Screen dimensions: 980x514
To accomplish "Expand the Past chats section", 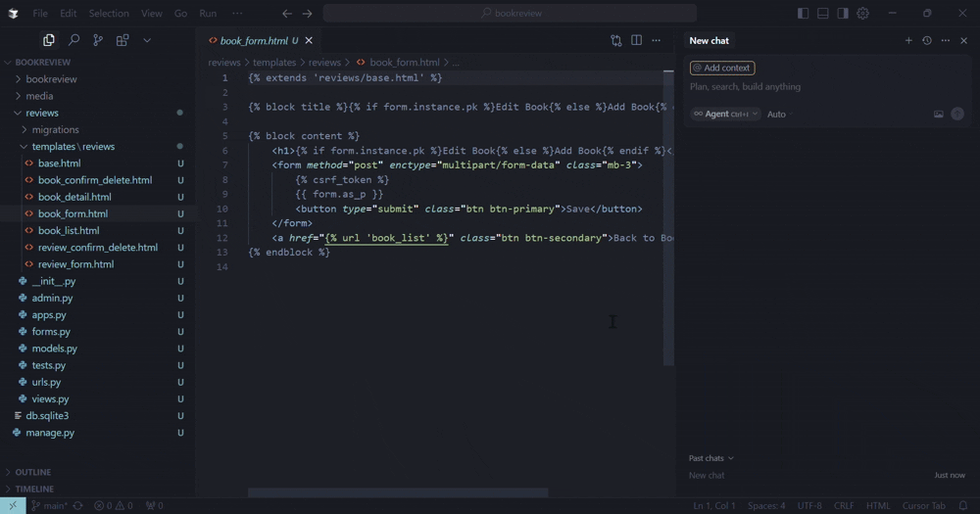I will point(710,458).
